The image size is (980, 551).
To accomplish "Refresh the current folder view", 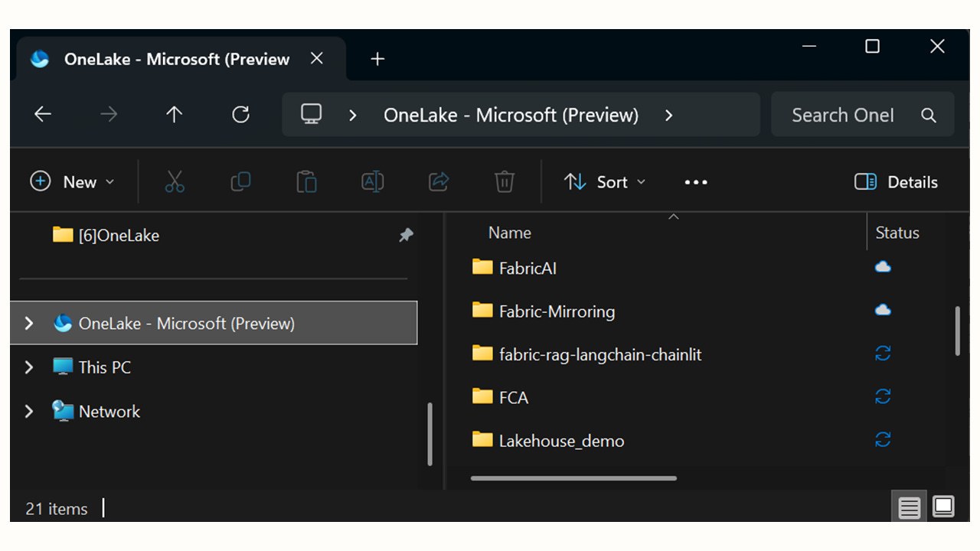I will pyautogui.click(x=240, y=115).
